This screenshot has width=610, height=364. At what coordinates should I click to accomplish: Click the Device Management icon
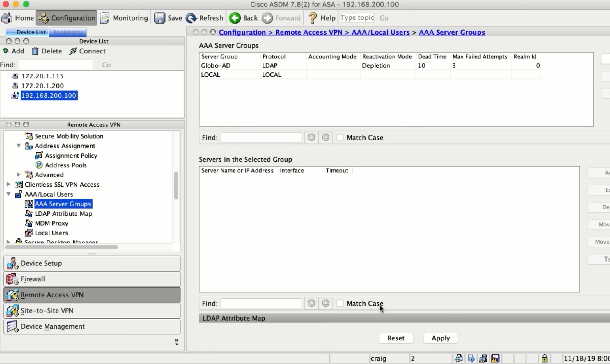pyautogui.click(x=13, y=326)
